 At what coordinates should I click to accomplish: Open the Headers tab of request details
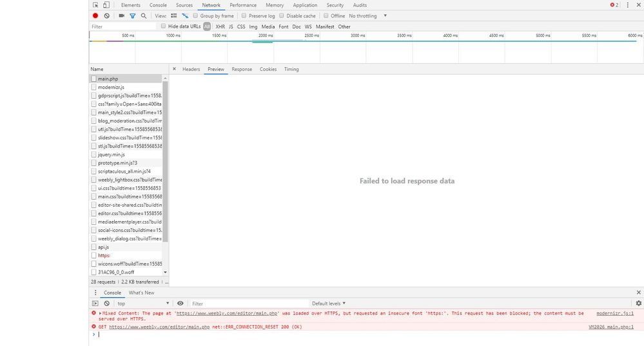coord(191,69)
